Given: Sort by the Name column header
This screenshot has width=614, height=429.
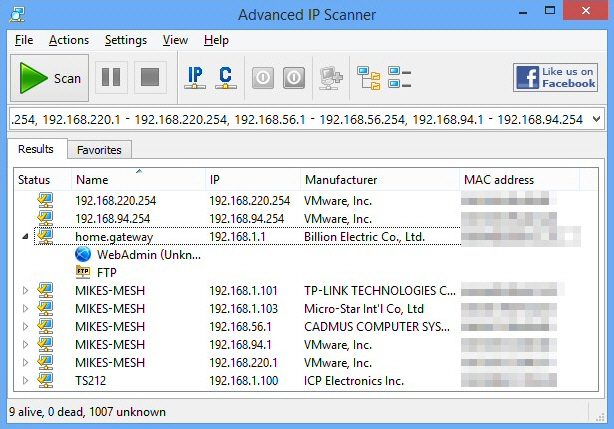Looking at the screenshot, I should pos(138,180).
